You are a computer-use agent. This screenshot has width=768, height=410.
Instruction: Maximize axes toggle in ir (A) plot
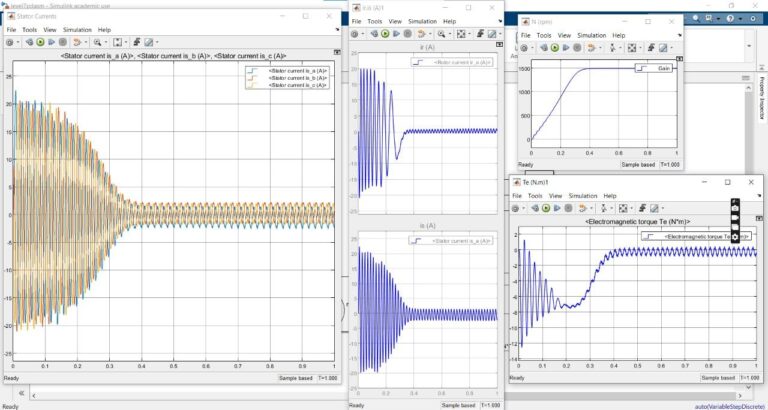(499, 44)
